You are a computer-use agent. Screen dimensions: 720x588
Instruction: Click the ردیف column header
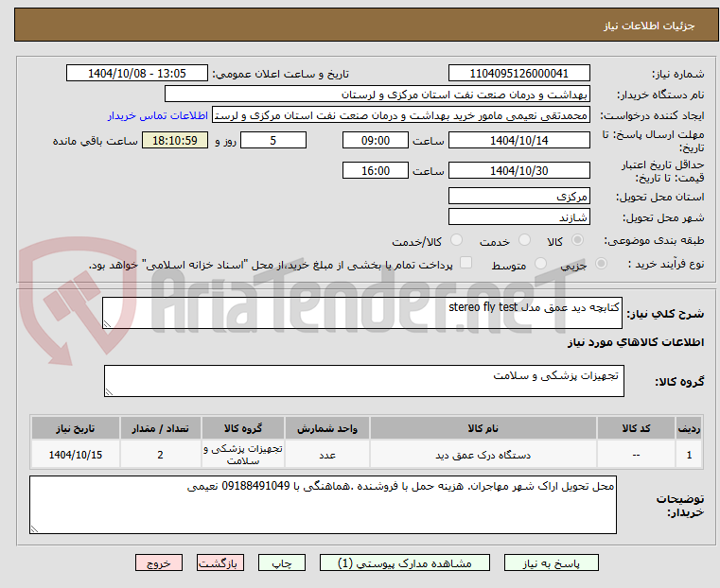(x=689, y=428)
